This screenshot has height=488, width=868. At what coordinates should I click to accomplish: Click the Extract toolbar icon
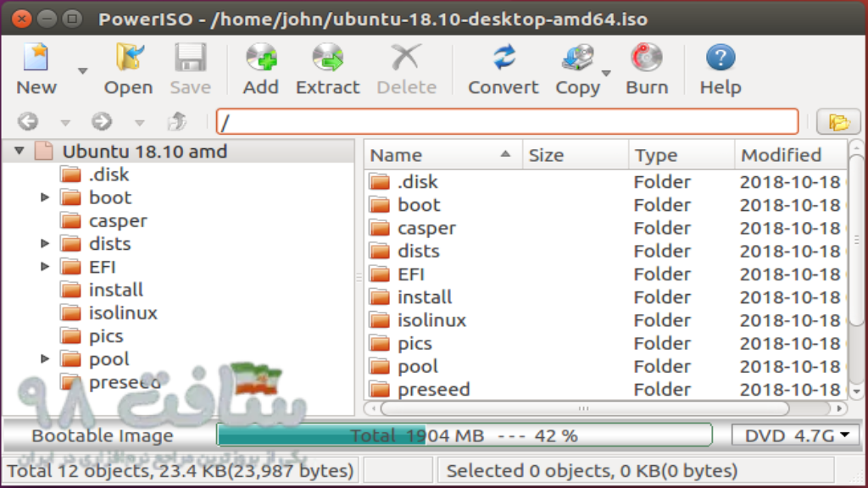point(327,58)
